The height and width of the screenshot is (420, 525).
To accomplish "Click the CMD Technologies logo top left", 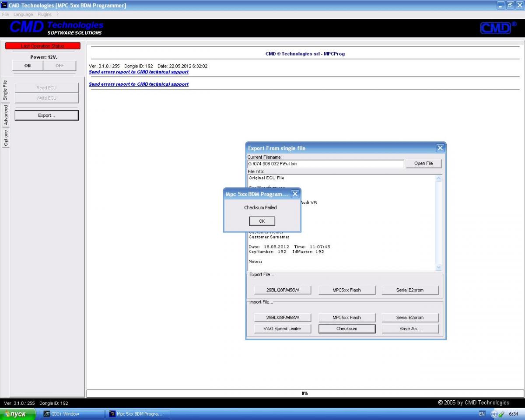I will tap(56, 28).
